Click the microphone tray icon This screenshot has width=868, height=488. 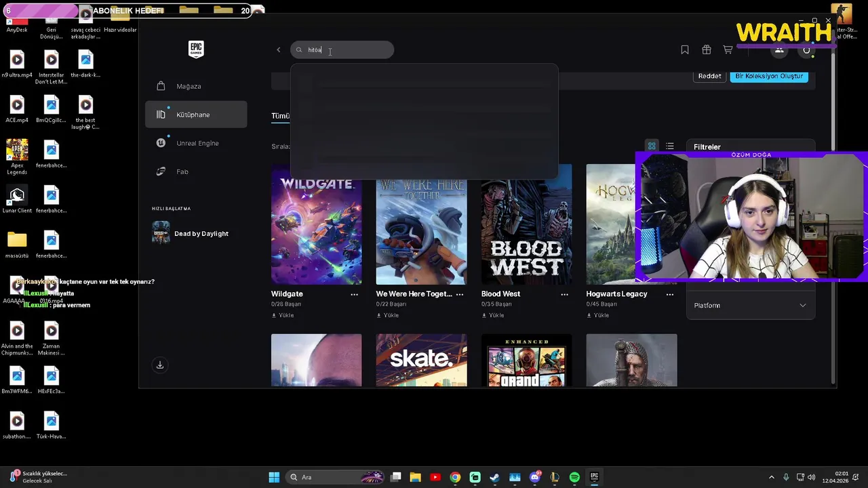click(786, 477)
